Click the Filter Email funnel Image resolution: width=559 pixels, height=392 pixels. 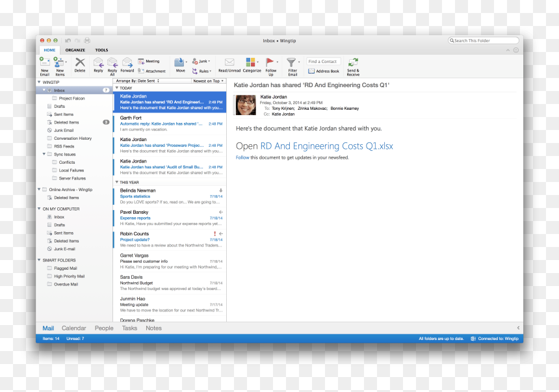click(291, 63)
